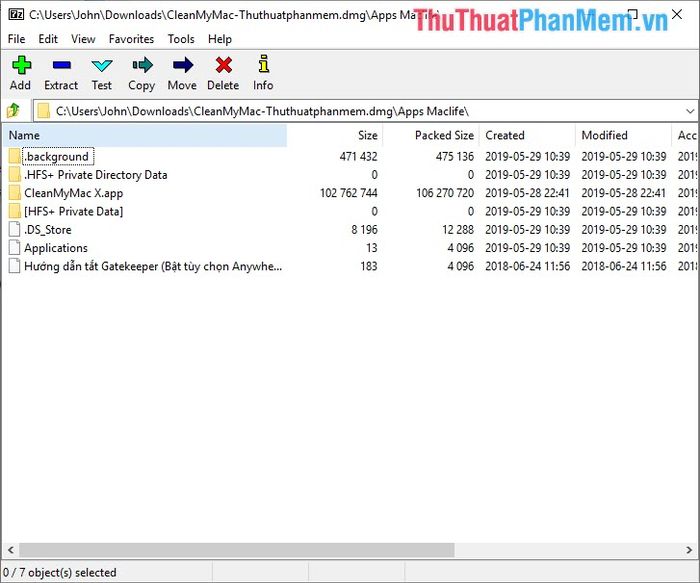Expand the address bar path dropdown

coord(690,111)
